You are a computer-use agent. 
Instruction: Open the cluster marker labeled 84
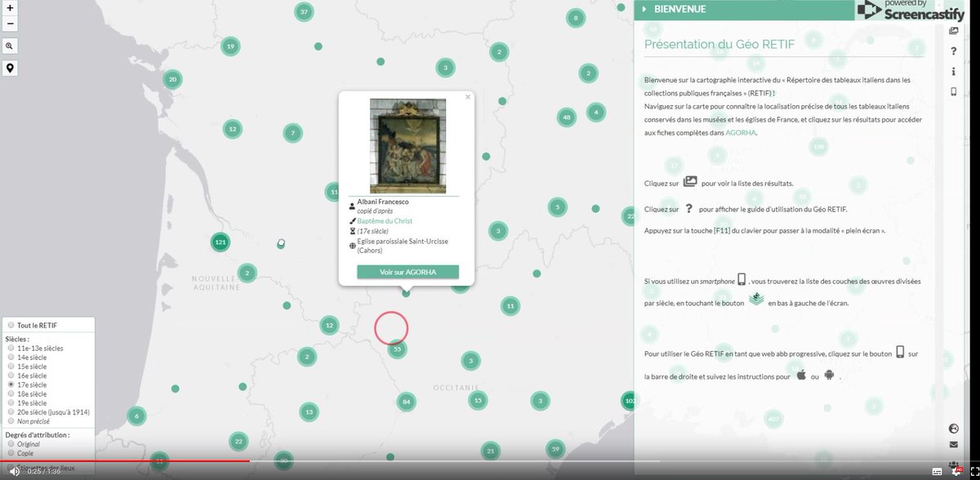click(406, 402)
